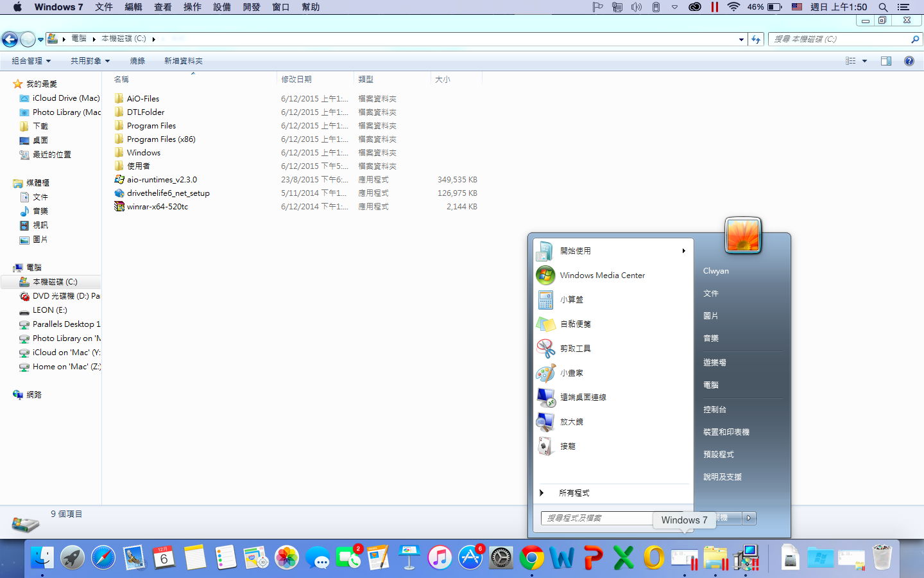Open the address bar history dropdown
The width and height of the screenshot is (924, 578).
coord(741,39)
